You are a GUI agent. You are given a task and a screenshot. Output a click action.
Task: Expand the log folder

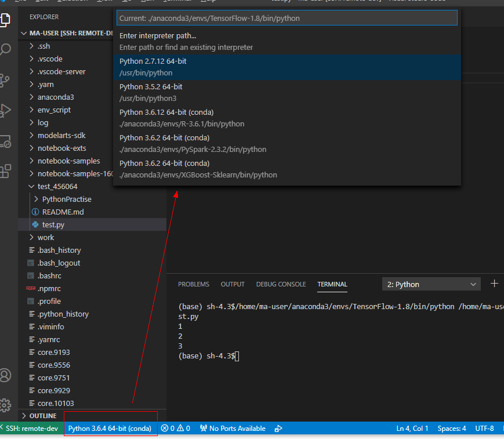(66, 122)
